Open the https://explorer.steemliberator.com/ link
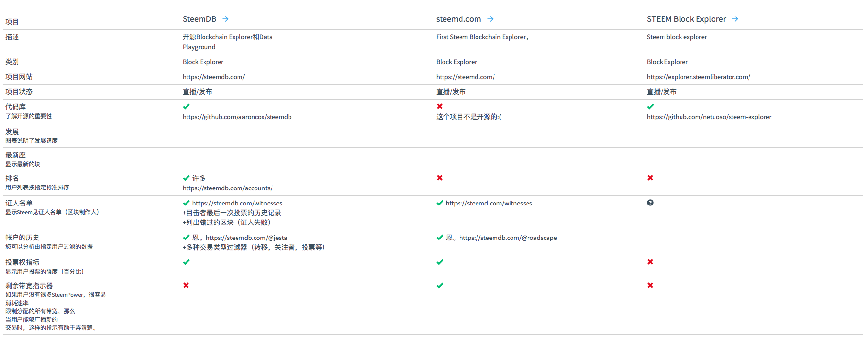868x342 pixels. tap(698, 77)
